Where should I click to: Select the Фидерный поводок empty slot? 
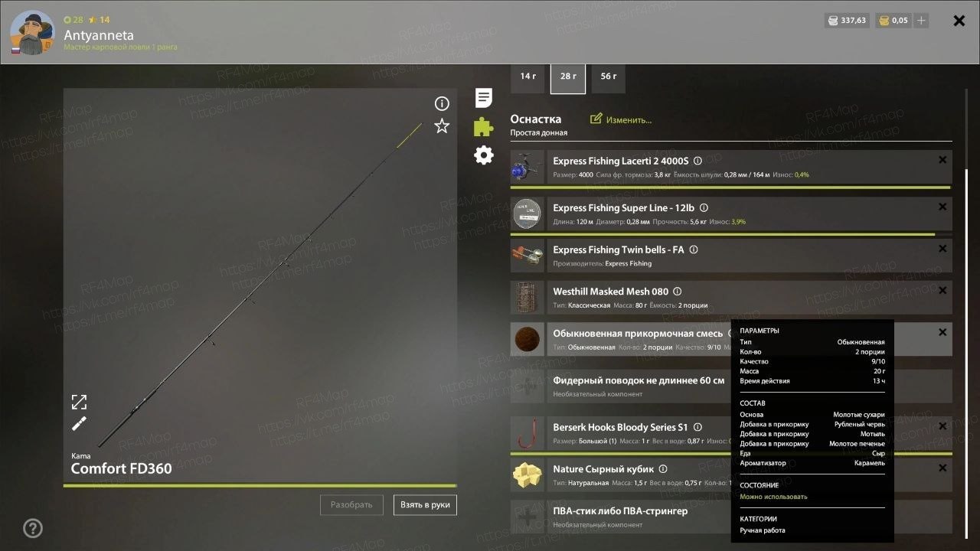pos(731,386)
